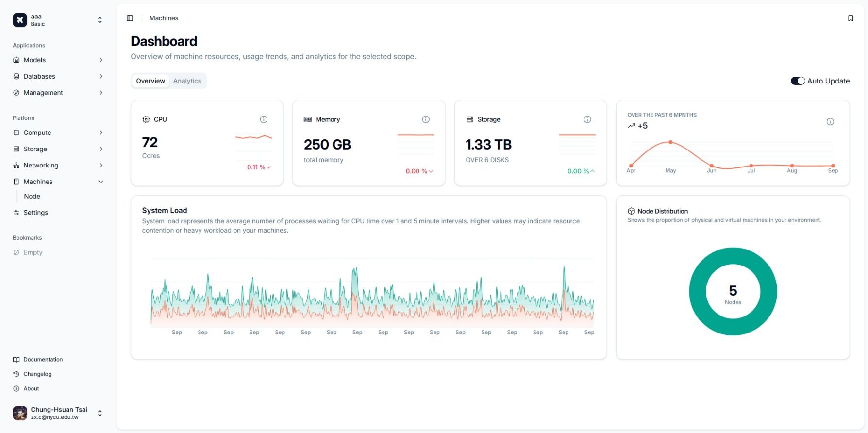Open the aaa Basic workspace switcher
Screen dimensions: 868x433
pyautogui.click(x=58, y=20)
